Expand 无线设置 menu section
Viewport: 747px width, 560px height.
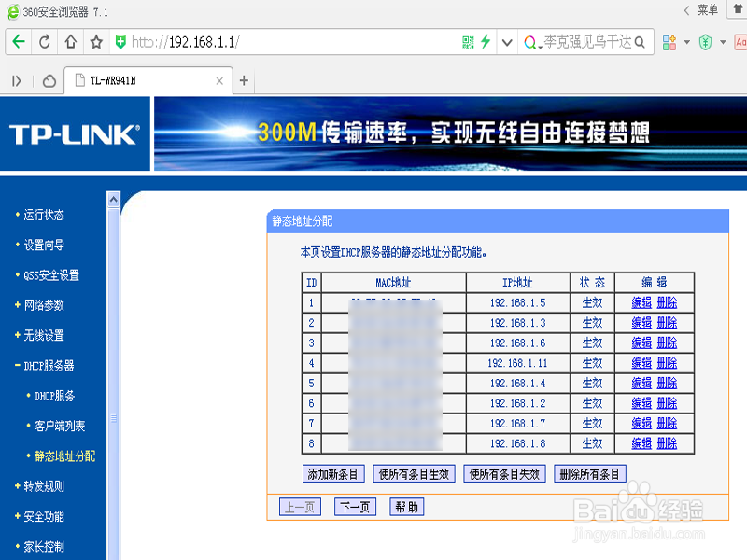tap(44, 335)
